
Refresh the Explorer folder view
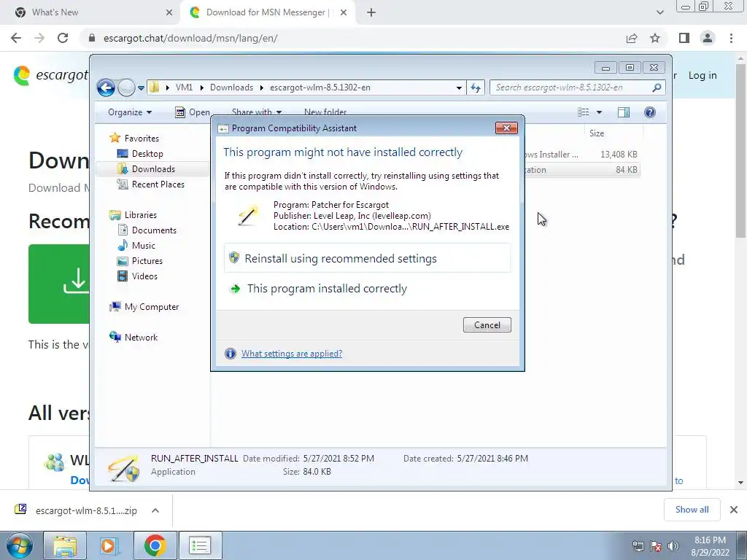coord(476,87)
